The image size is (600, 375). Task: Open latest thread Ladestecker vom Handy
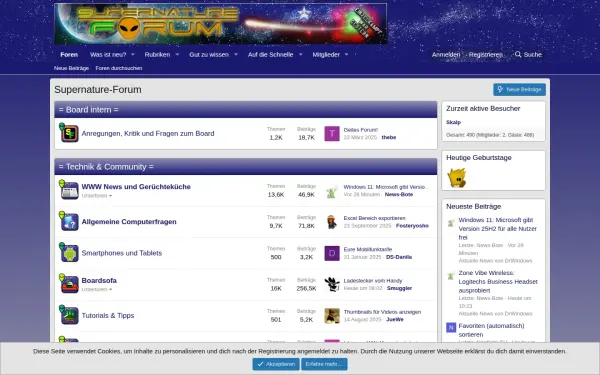tap(373, 280)
